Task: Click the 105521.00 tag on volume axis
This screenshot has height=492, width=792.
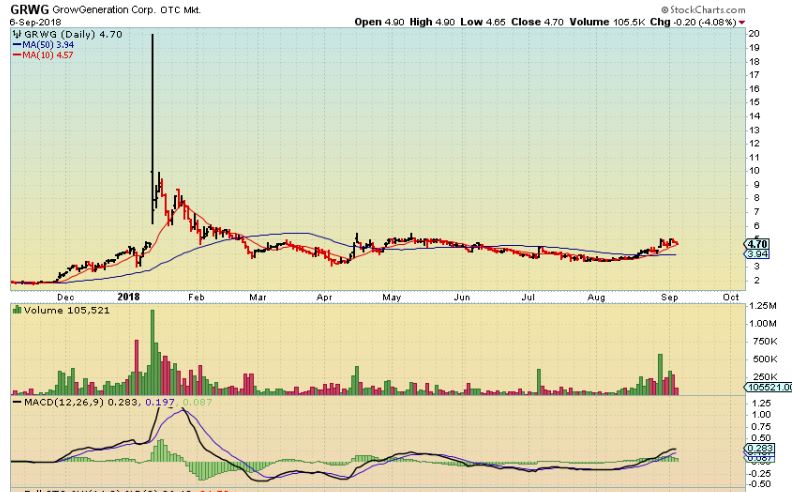Action: coord(768,387)
